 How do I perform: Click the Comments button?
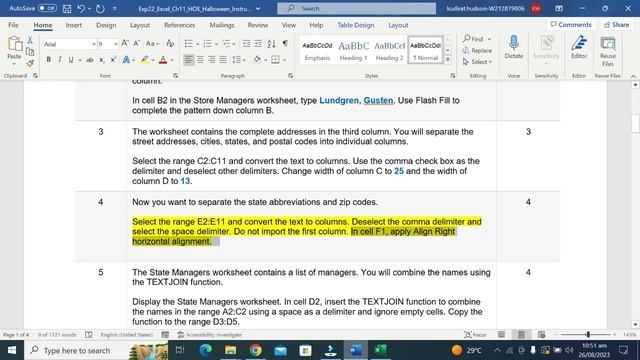pos(571,24)
